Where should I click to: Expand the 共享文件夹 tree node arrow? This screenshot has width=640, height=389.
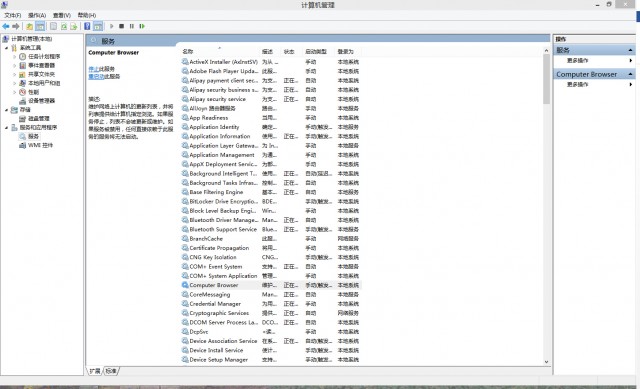pyautogui.click(x=15, y=74)
